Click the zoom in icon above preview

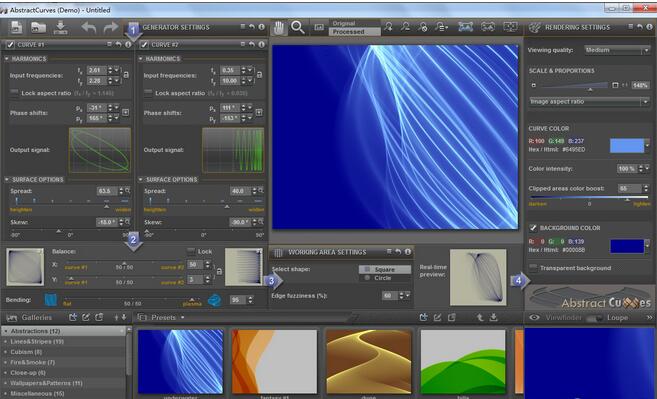[x=388, y=27]
